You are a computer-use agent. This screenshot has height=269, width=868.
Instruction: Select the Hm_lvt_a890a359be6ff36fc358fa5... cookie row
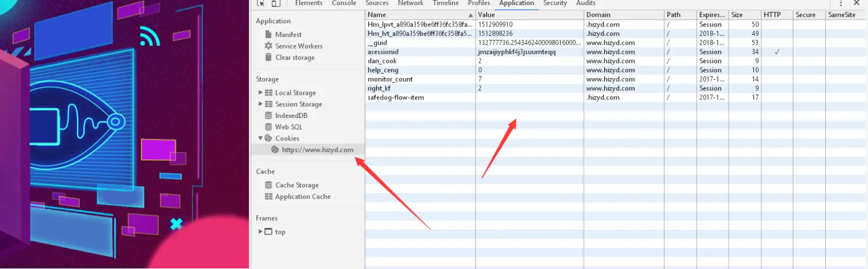[x=616, y=34]
